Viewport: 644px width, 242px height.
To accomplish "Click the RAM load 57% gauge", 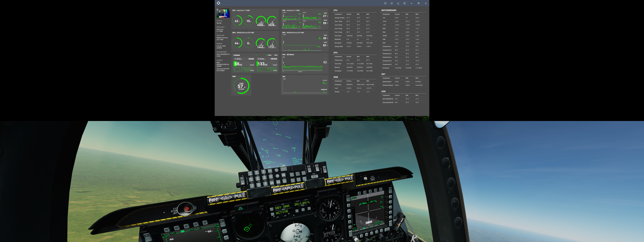I will point(241,86).
